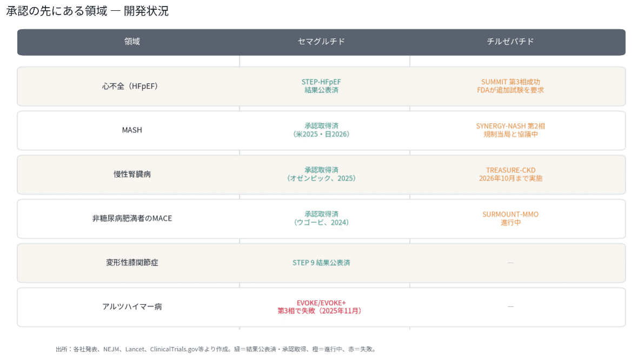Click the アルツハイマー病 row label

click(132, 306)
